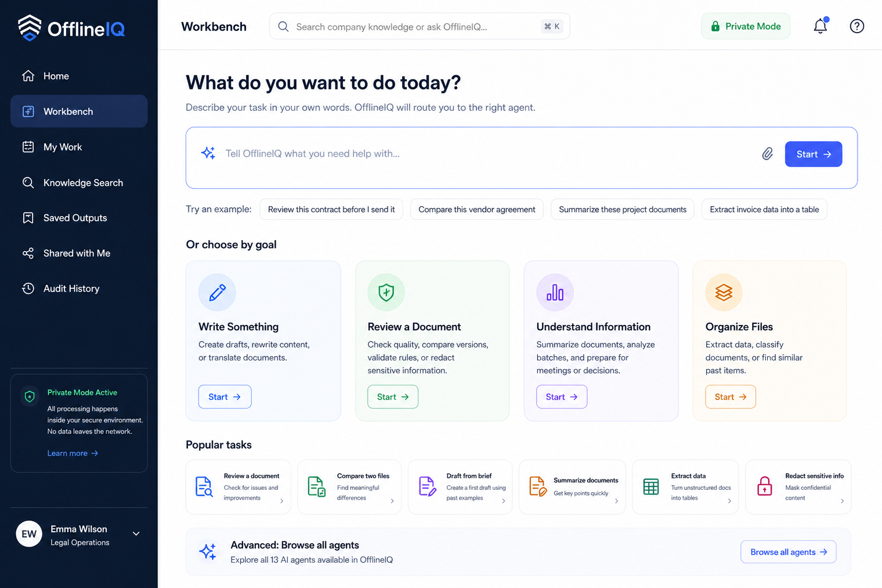Viewport: 882px width, 588px height.
Task: Click the Summarize documents task icon
Action: point(538,486)
